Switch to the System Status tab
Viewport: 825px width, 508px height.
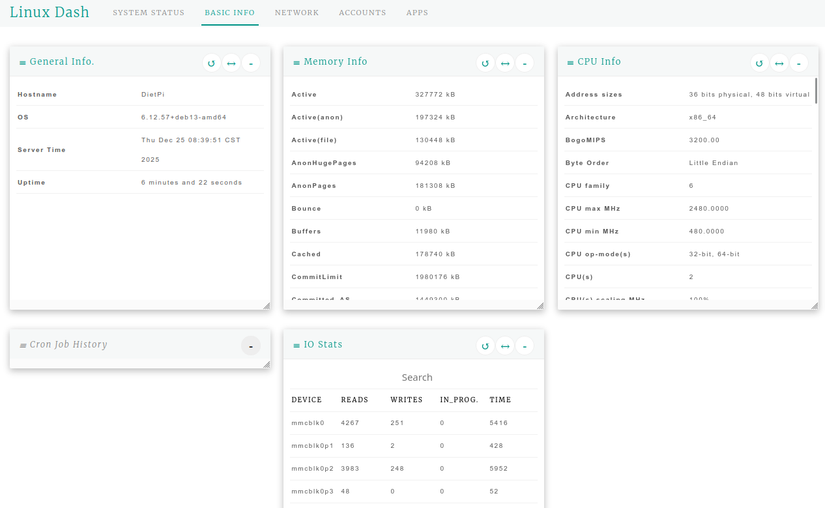click(x=148, y=13)
